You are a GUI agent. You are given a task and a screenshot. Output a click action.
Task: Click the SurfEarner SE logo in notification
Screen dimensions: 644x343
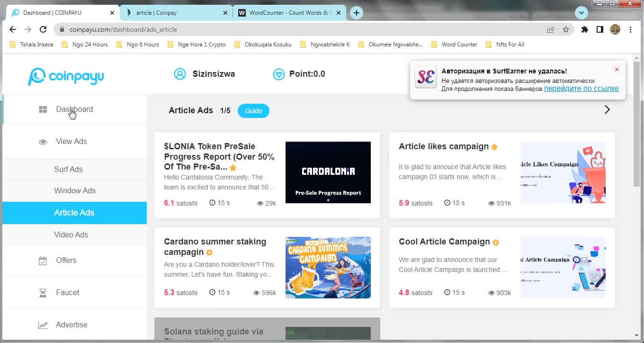click(426, 78)
